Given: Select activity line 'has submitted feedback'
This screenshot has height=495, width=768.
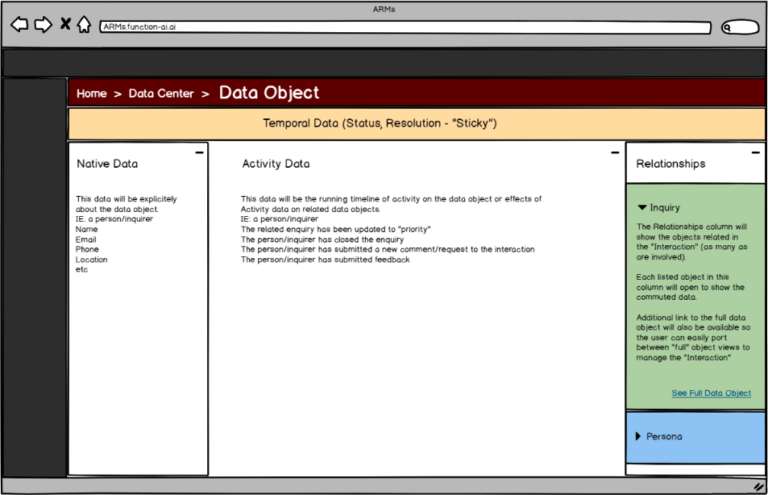Looking at the screenshot, I should click(325, 259).
